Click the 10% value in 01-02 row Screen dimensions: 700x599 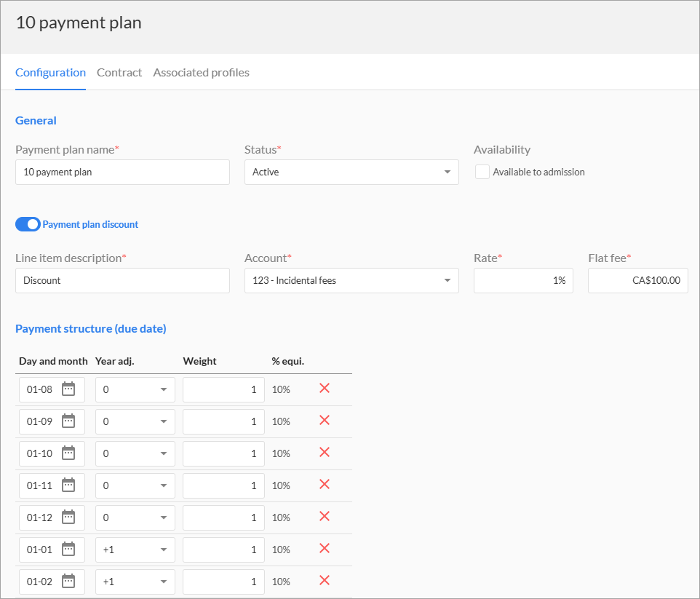coord(281,582)
